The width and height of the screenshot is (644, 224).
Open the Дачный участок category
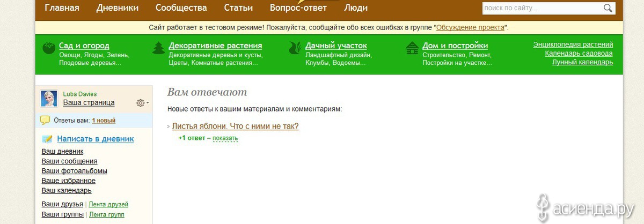[336, 46]
